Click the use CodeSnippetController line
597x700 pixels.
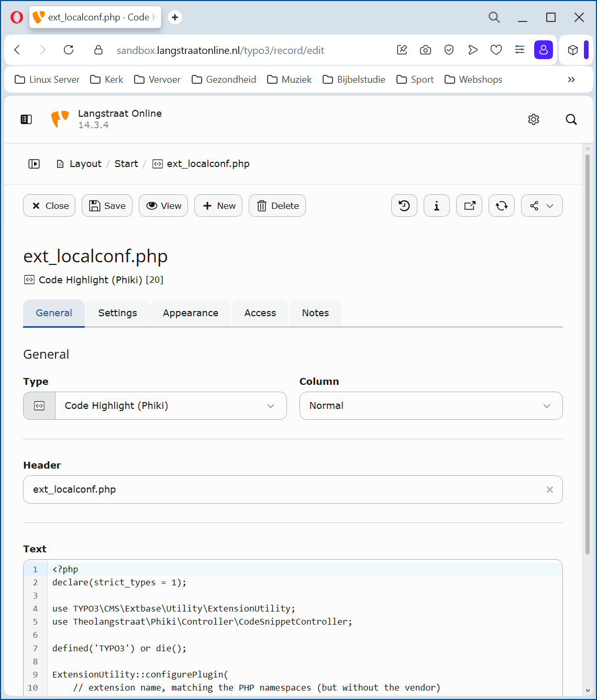(203, 621)
